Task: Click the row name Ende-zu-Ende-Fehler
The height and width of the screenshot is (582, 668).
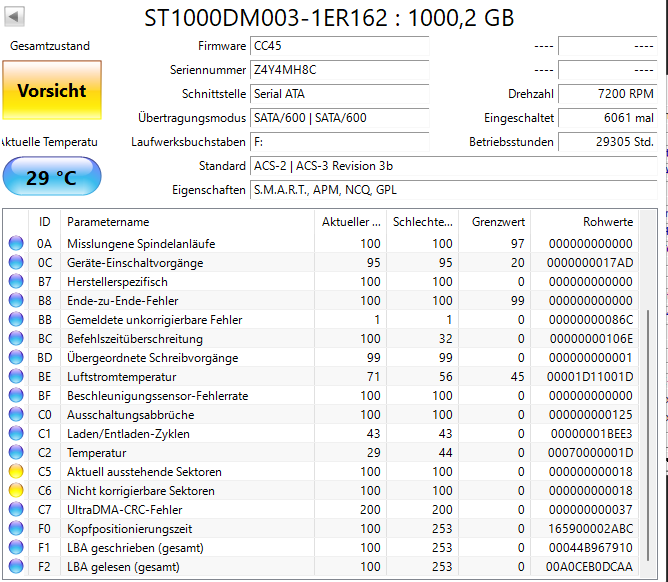Action: pyautogui.click(x=123, y=300)
